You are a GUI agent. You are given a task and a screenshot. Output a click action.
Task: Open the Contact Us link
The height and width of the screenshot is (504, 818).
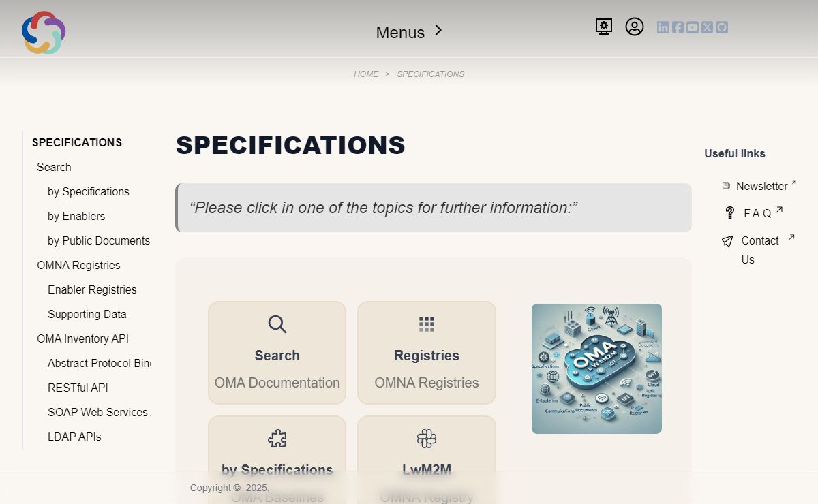[x=760, y=250]
